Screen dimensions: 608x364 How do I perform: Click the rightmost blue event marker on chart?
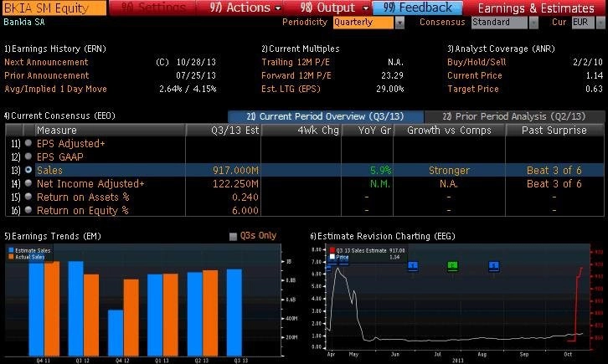click(493, 266)
